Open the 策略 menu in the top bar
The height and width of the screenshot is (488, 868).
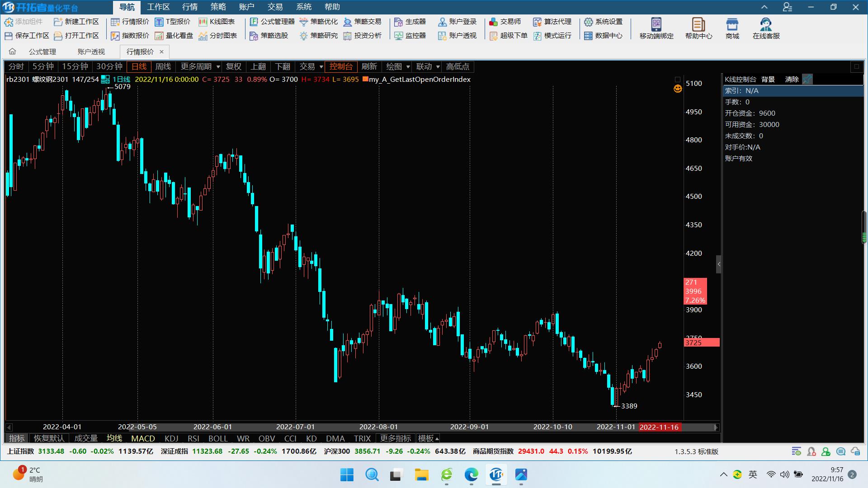218,7
